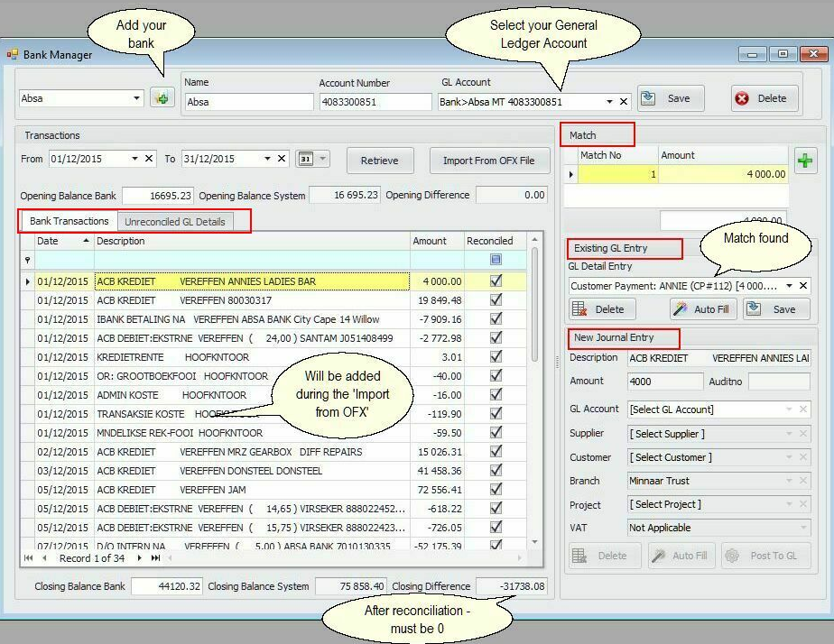Click the New Journal Entry Description field
Image resolution: width=834 pixels, height=644 pixels.
click(719, 358)
